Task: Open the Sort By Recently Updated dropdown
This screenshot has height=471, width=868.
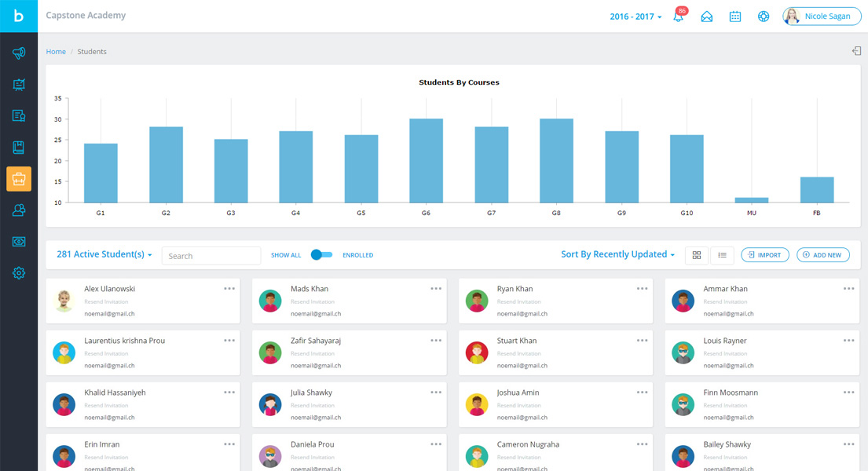Action: coord(617,254)
